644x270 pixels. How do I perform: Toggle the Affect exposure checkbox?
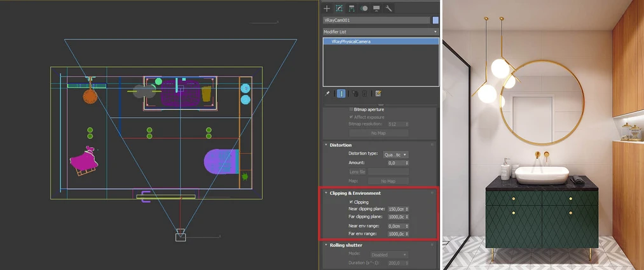point(351,117)
